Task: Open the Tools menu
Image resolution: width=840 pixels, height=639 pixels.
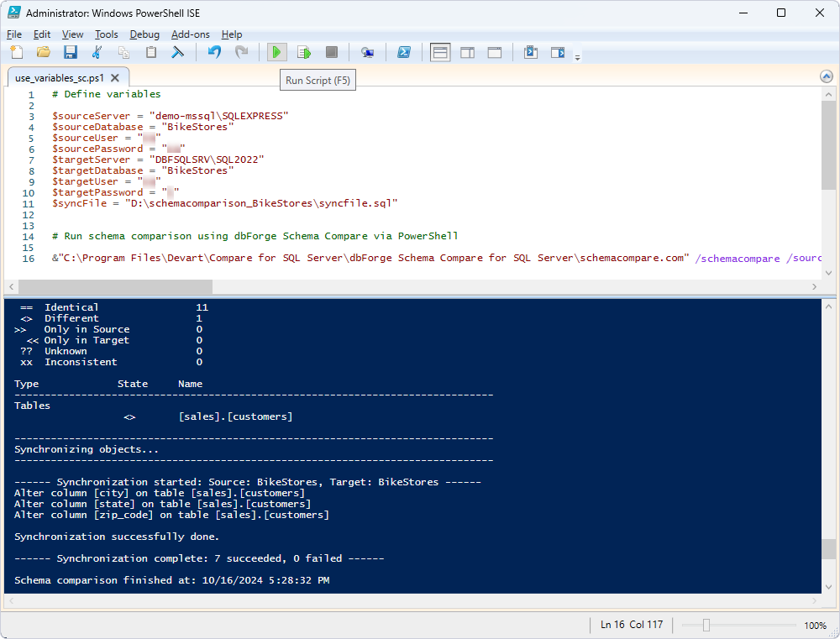Action: click(x=107, y=34)
